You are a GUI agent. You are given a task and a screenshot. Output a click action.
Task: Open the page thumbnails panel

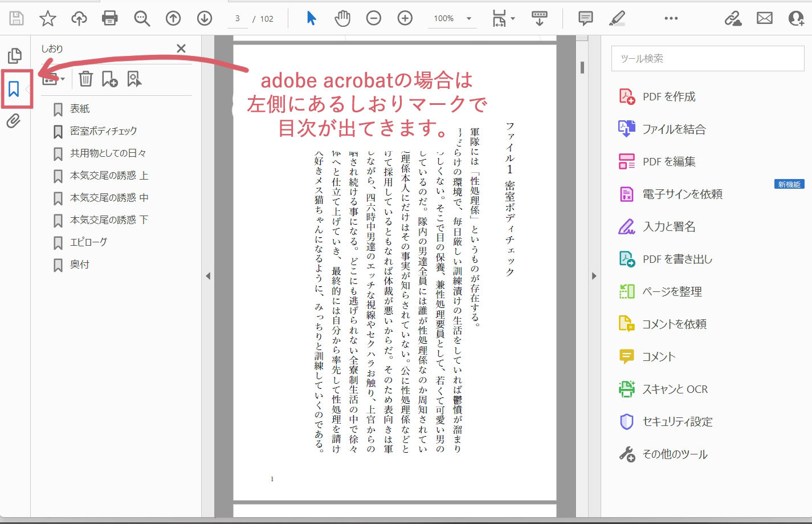point(14,55)
